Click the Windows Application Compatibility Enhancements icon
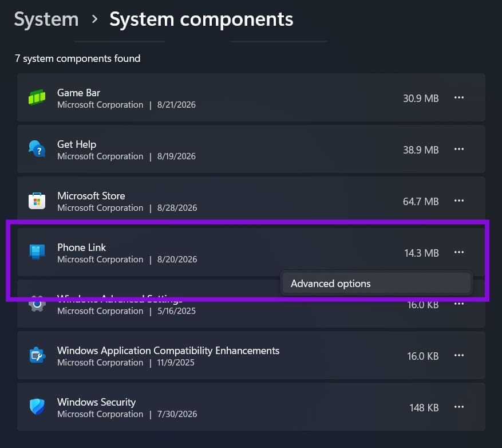 37,355
